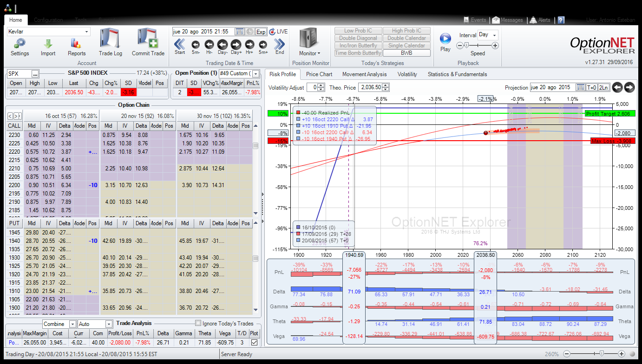Expand the Kevlar account dropdown
The image size is (642, 364).
pos(86,32)
